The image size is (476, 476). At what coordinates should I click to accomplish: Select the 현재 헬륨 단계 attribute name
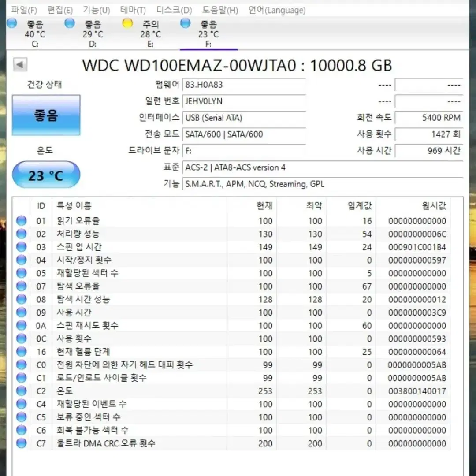(x=83, y=352)
